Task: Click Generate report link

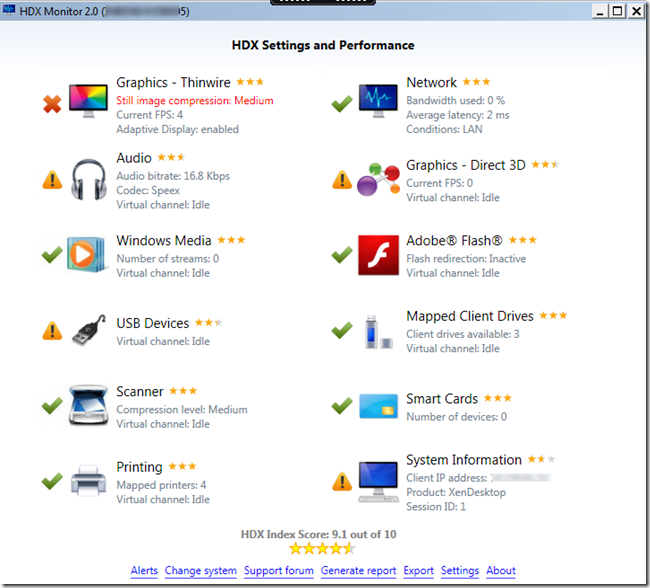Action: (x=359, y=571)
